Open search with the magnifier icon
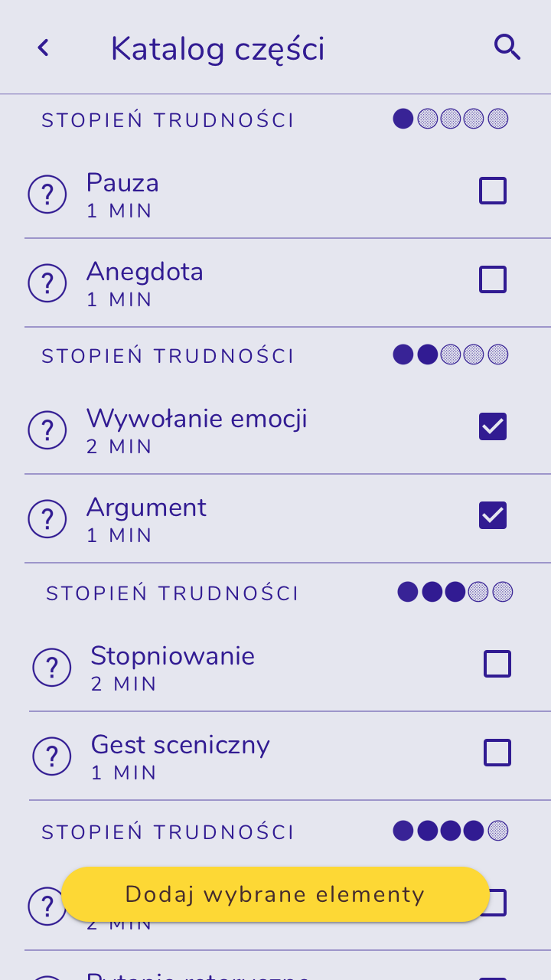 pos(507,47)
